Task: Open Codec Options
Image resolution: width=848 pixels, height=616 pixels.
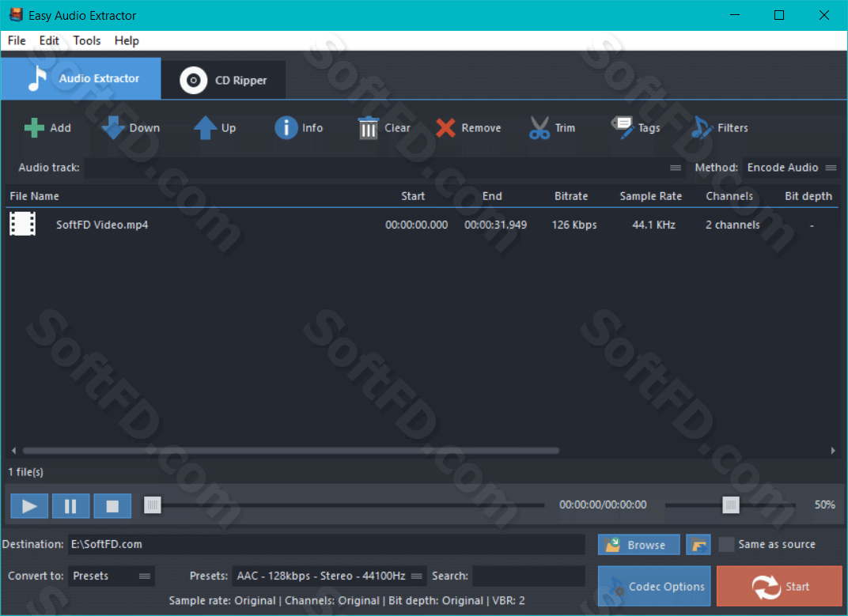Action: pos(654,586)
